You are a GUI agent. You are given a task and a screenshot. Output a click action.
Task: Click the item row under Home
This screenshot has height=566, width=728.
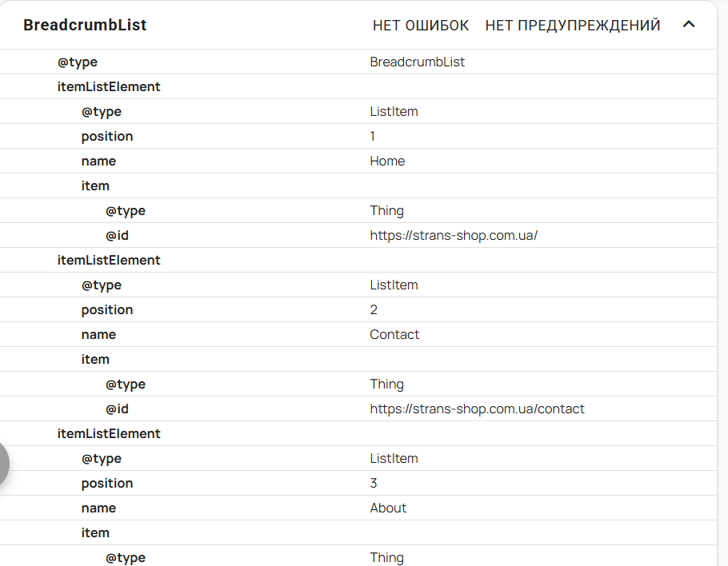pos(358,186)
